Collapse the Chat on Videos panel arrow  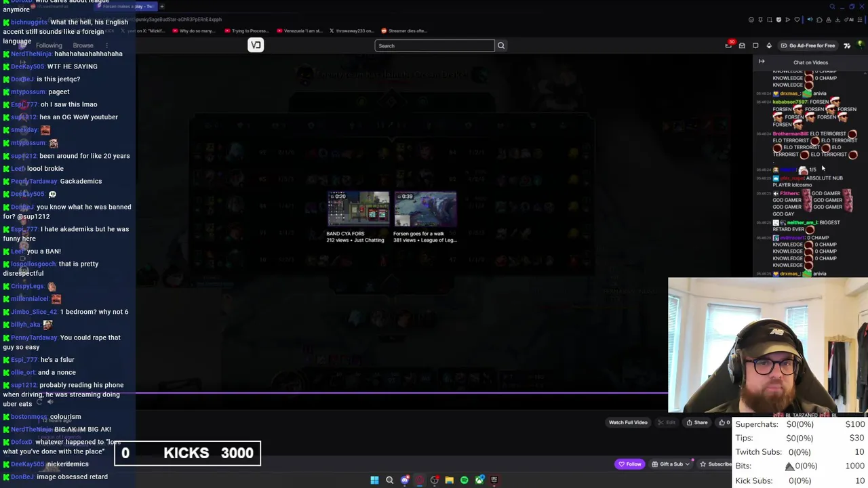pos(762,62)
